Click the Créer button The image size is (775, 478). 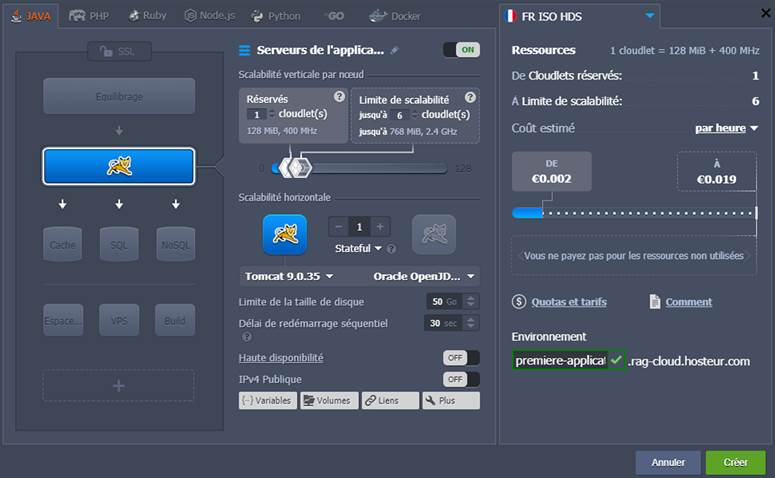tap(735, 462)
